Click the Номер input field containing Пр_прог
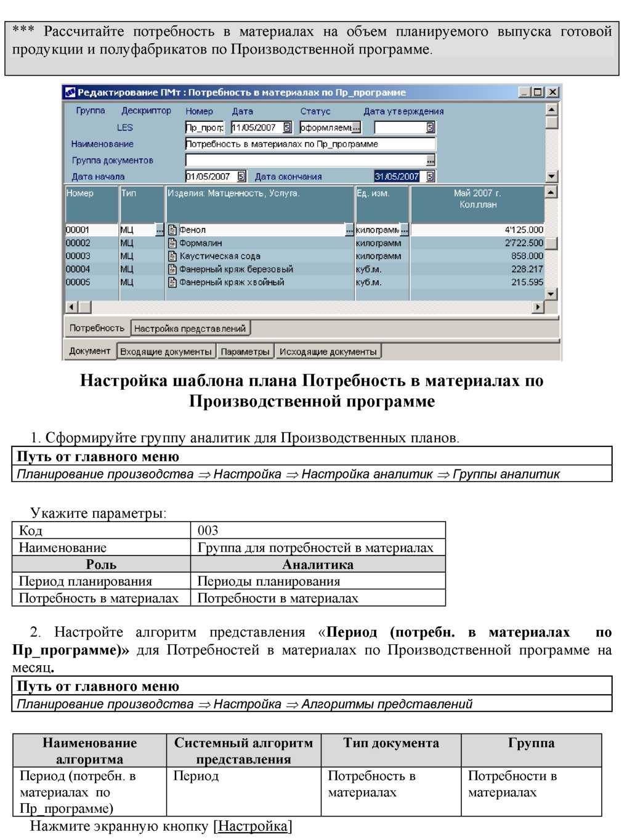 coord(204,127)
